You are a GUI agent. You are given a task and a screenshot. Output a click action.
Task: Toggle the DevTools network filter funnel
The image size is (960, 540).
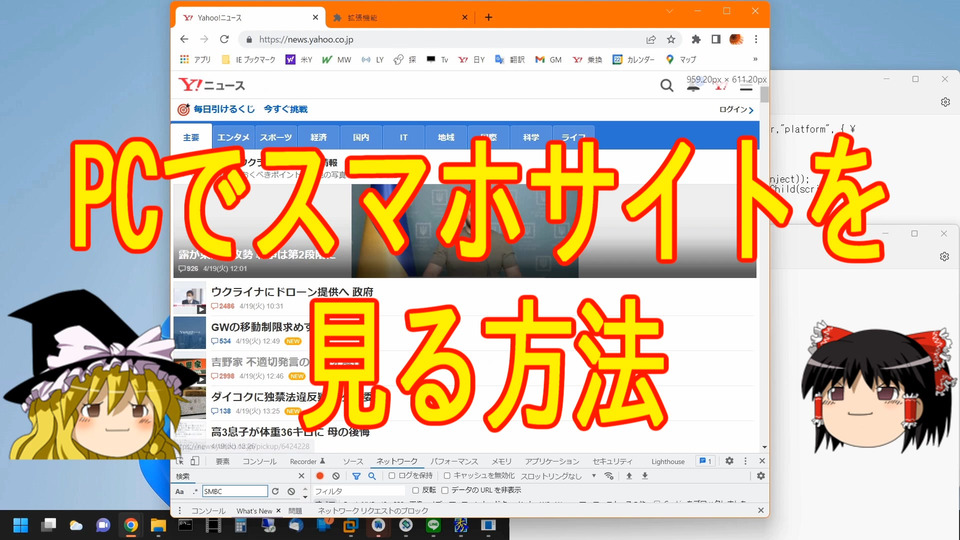tap(356, 476)
